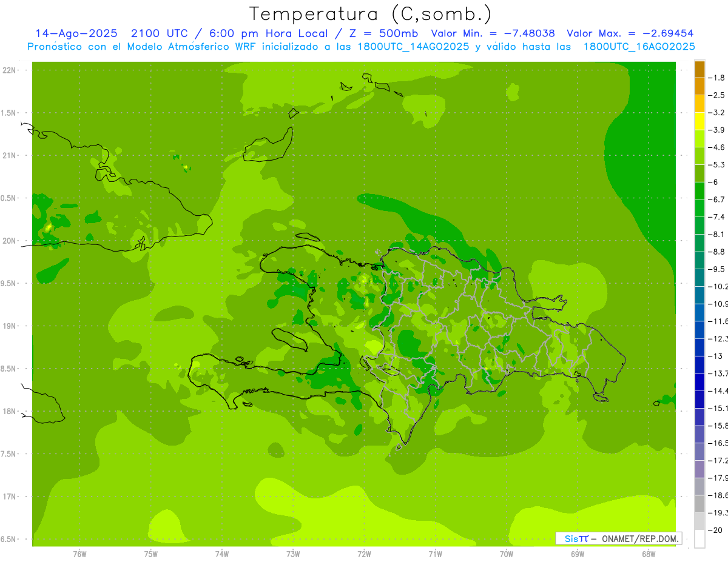Click the "74W" longitude label
The image size is (728, 562).
point(222,554)
